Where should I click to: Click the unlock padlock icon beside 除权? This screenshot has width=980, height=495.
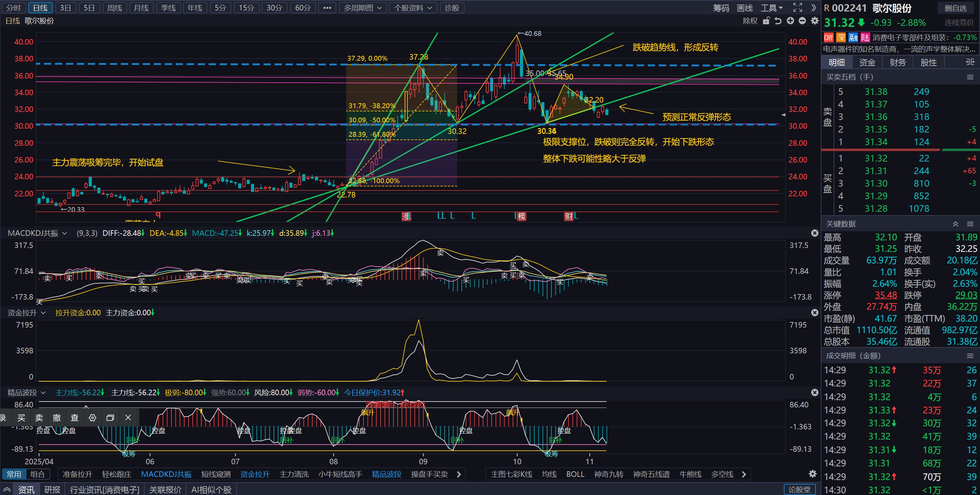tap(766, 21)
